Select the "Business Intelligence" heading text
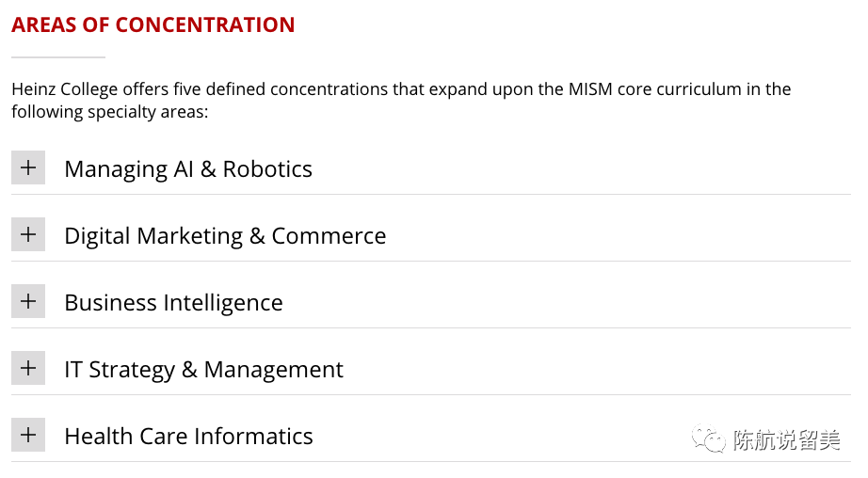The image size is (868, 478). [x=173, y=303]
